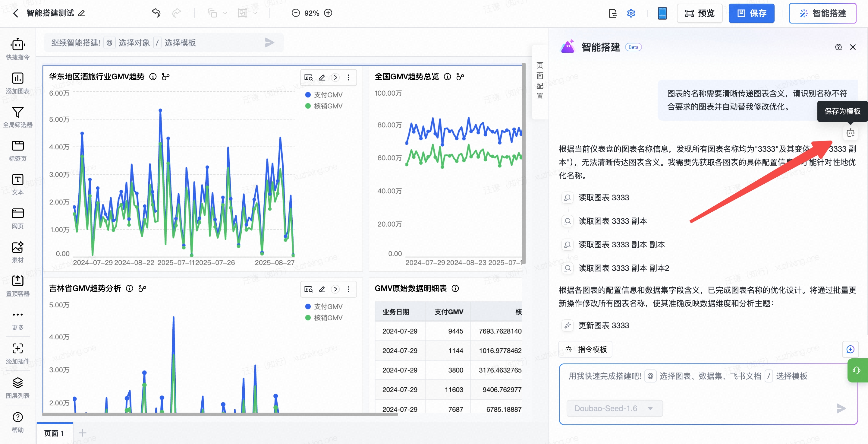Expand three-dot menu on 吉林省GMV趋势分析 chart
The image size is (868, 444).
pyautogui.click(x=348, y=289)
